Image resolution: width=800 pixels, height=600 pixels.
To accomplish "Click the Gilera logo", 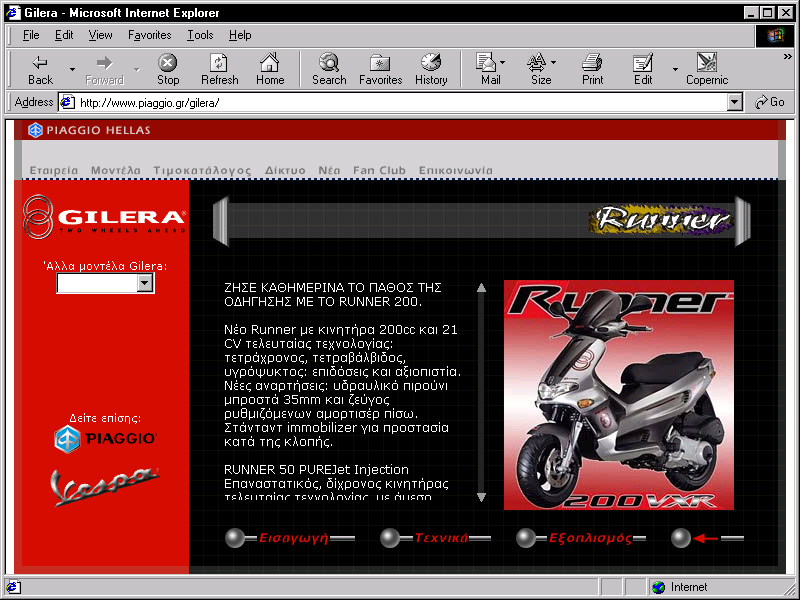I will click(104, 217).
